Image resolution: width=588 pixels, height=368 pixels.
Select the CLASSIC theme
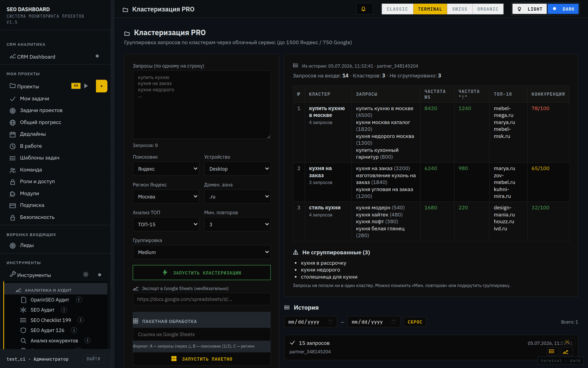coord(397,9)
